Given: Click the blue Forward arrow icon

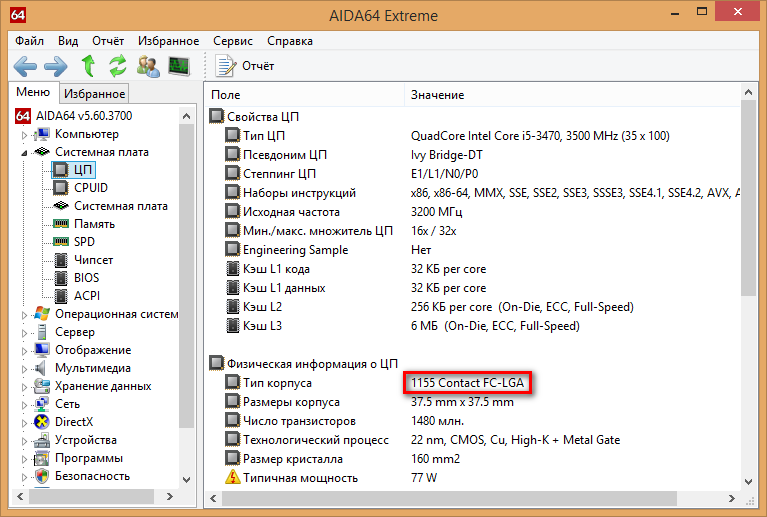Looking at the screenshot, I should (56, 66).
